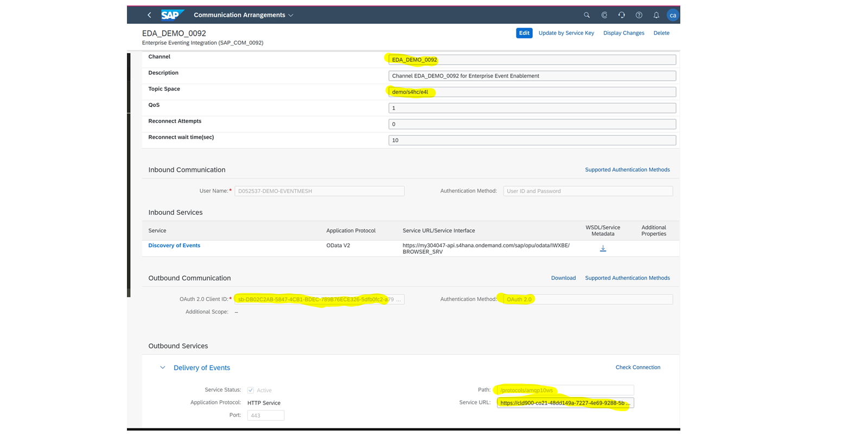Click the Discovery of Events service URL text

click(x=486, y=248)
